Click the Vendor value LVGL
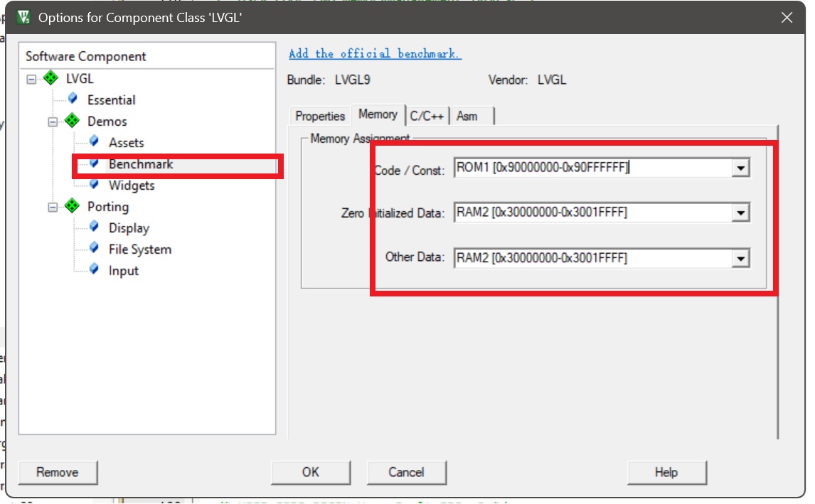The height and width of the screenshot is (504, 815). (x=552, y=80)
